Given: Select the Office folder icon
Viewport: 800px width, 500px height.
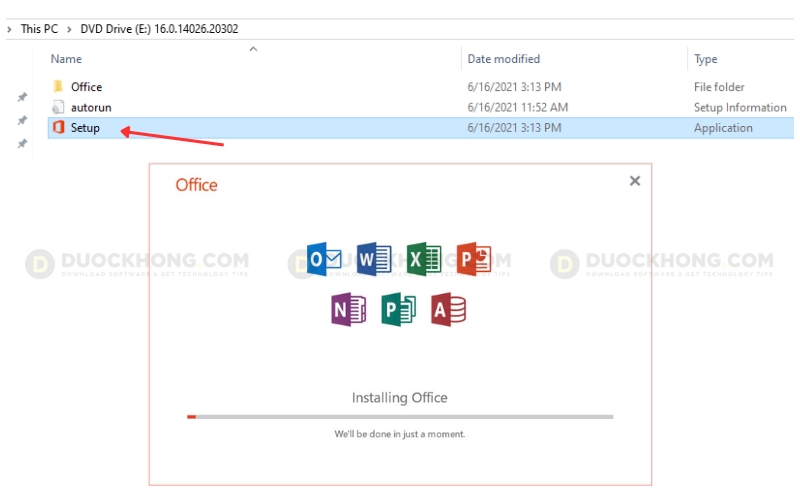Looking at the screenshot, I should [58, 86].
